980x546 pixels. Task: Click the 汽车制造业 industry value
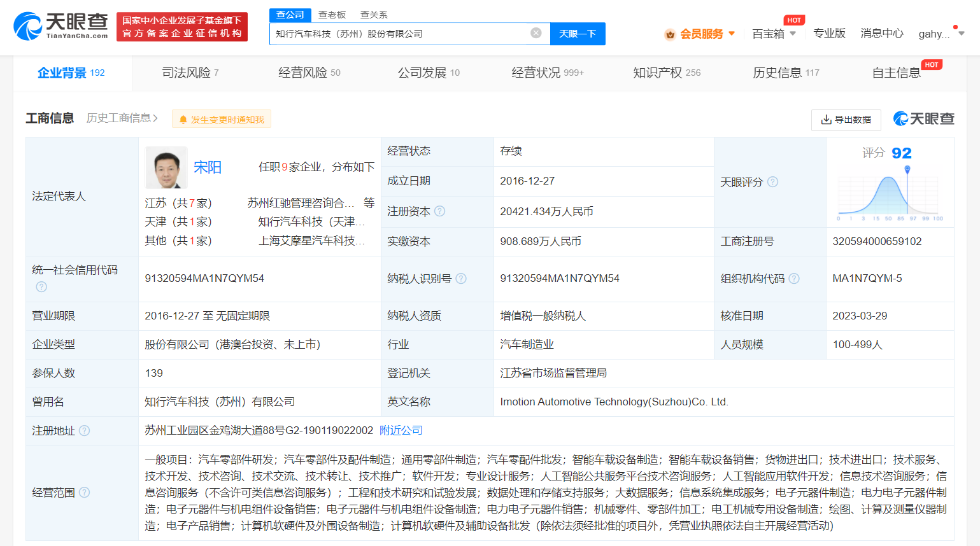[527, 344]
